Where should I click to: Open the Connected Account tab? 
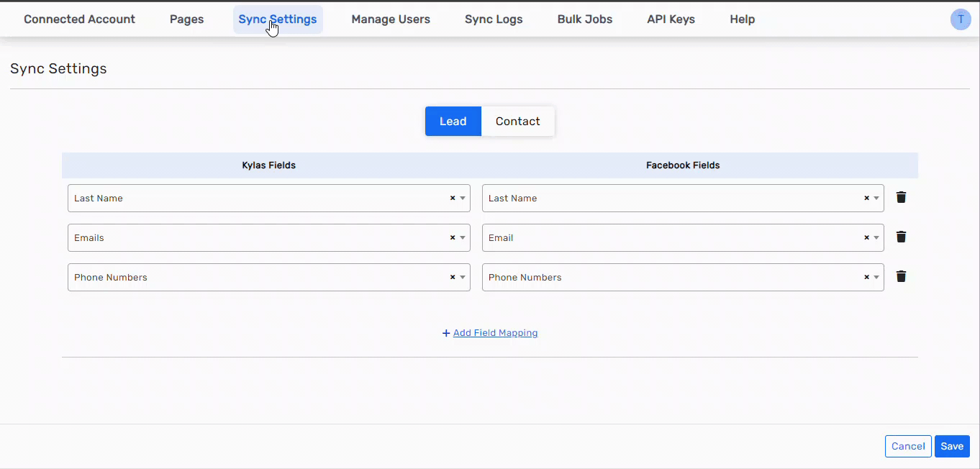click(x=79, y=19)
